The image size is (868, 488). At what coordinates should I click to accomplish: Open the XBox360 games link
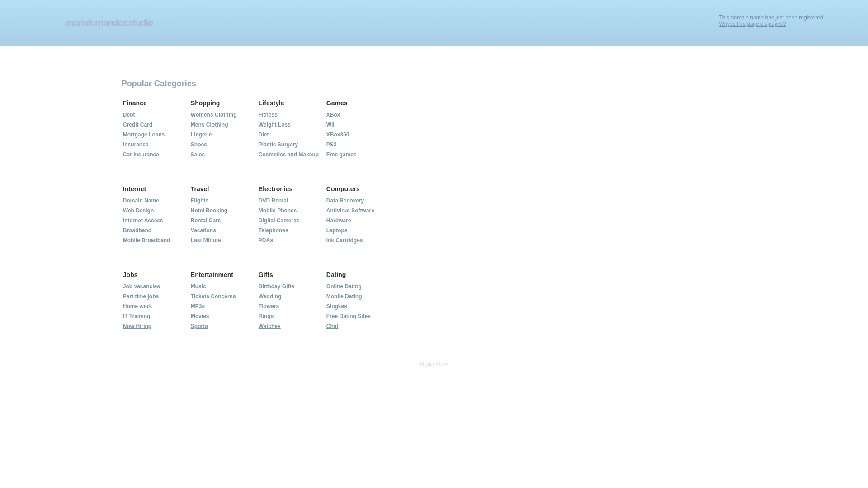337,135
